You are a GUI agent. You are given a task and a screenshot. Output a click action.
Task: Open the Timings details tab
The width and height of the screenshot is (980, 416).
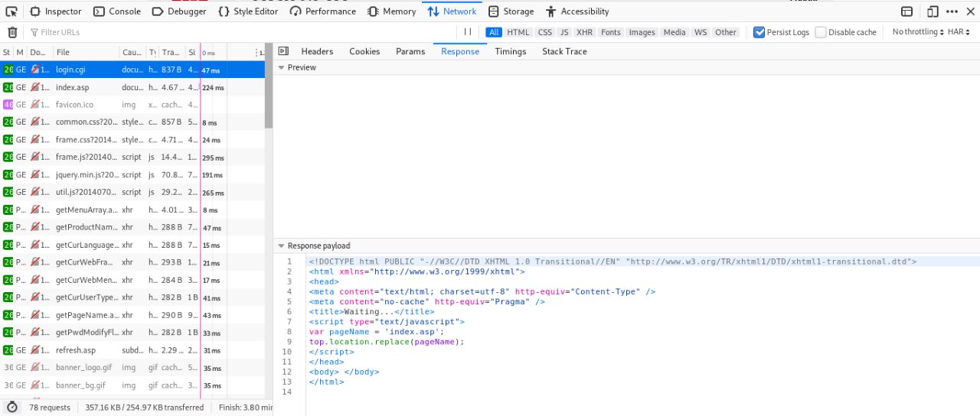[511, 51]
